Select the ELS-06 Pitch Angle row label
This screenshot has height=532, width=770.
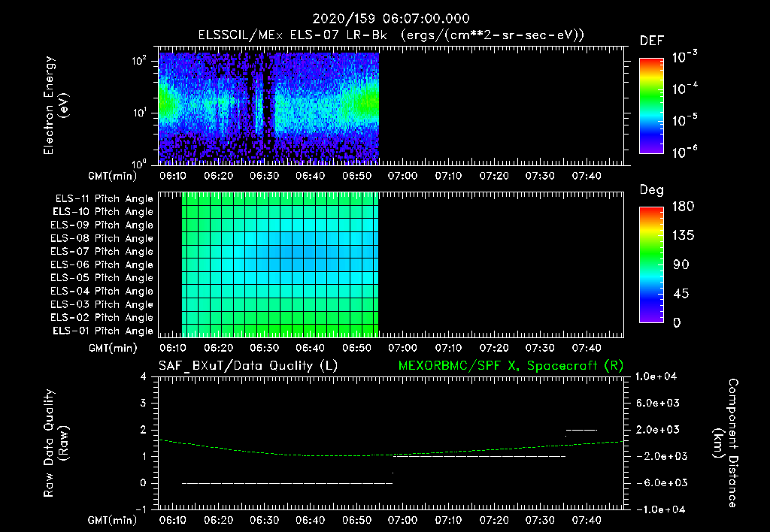(102, 265)
